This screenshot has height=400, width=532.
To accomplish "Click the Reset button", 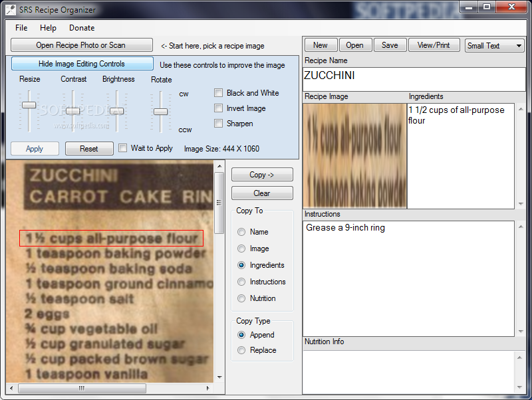I will tap(89, 148).
